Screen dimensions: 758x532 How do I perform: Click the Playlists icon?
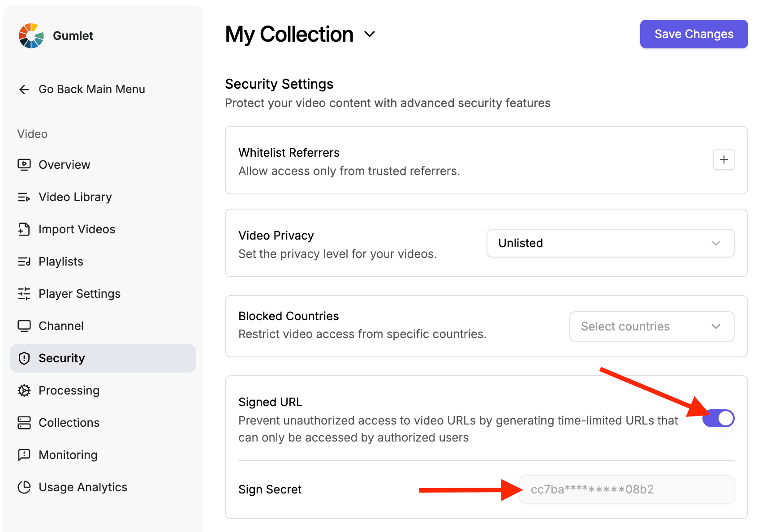click(x=24, y=262)
